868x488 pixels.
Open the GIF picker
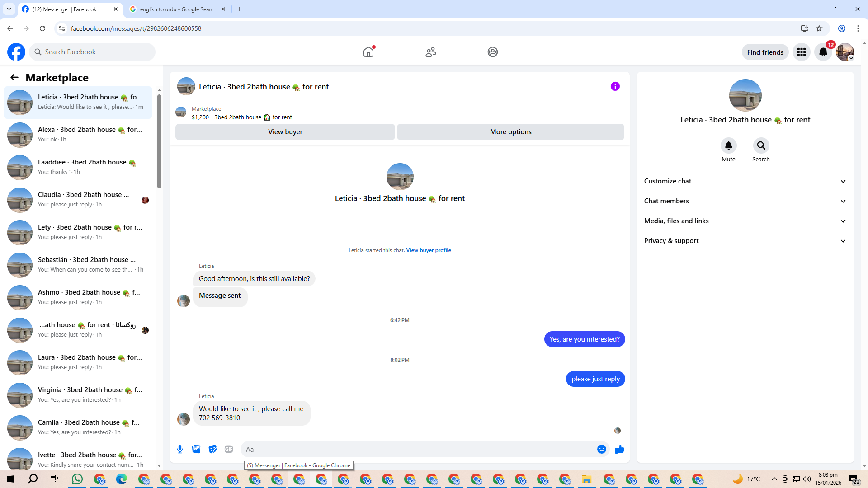point(229,449)
